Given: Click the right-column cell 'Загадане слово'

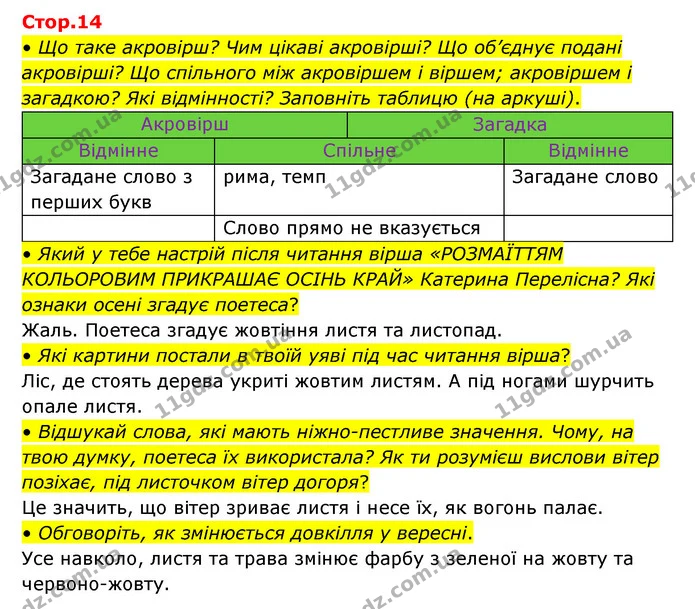Looking at the screenshot, I should [x=588, y=190].
